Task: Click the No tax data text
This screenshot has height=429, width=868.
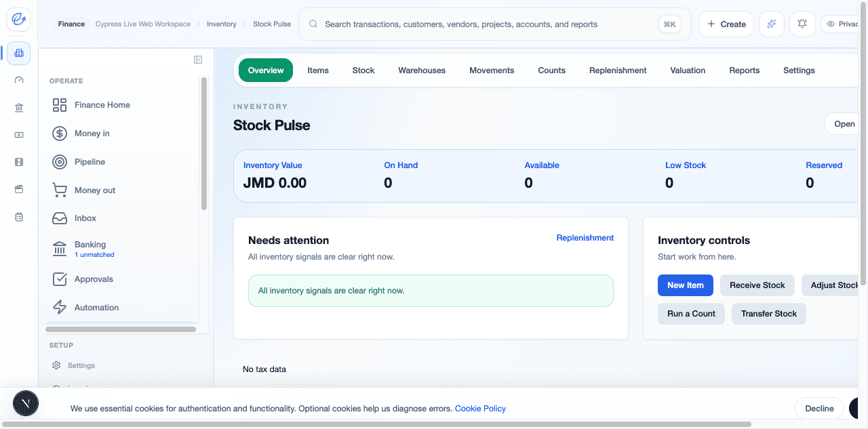Action: click(264, 369)
